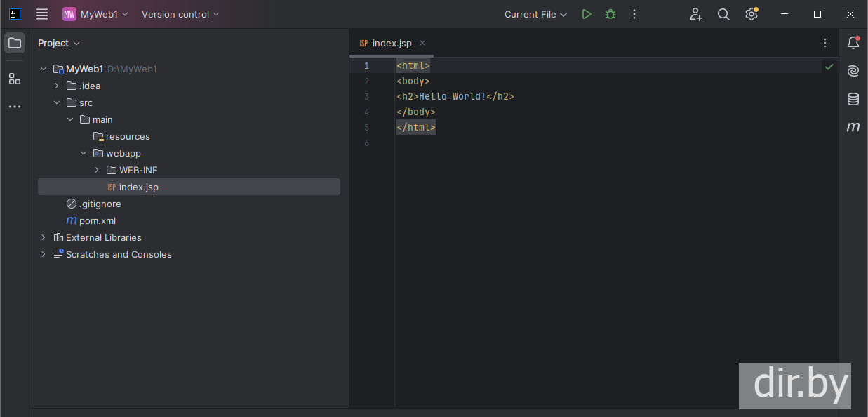Expand the .idea folder
This screenshot has width=868, height=417.
(57, 86)
